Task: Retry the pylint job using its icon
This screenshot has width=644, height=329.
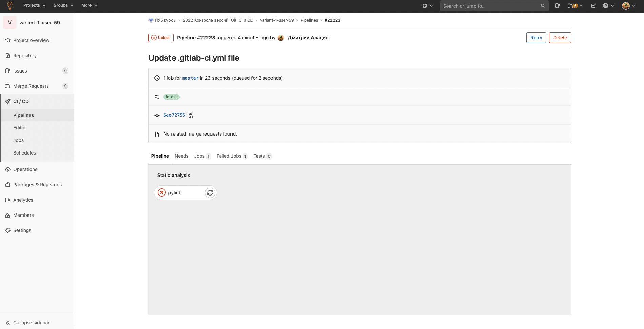Action: 210,193
